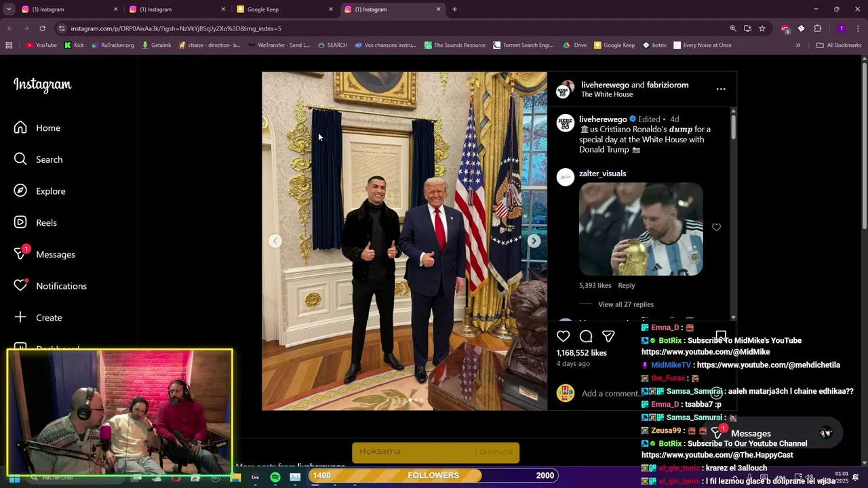Viewport: 868px width, 488px height.
Task: Like the post with the heart icon
Action: [563, 336]
